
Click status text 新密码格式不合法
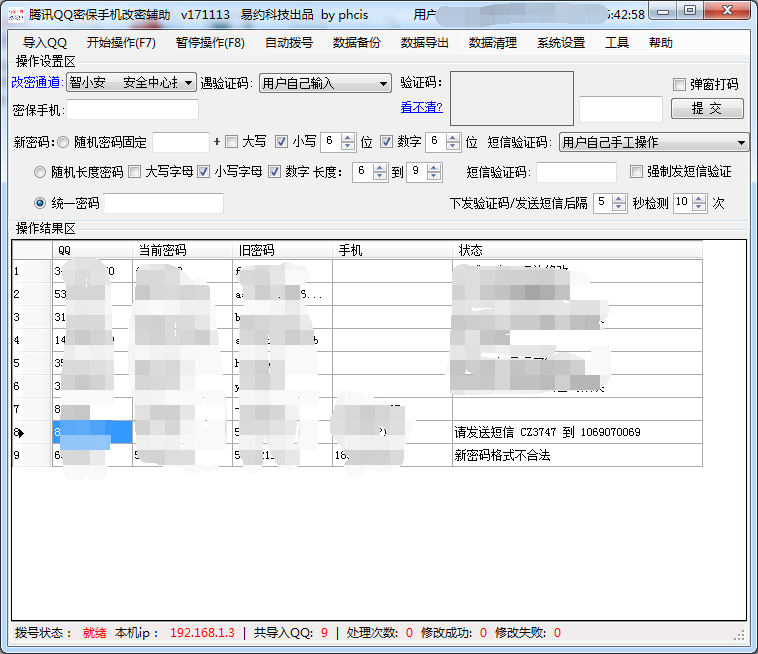click(x=502, y=455)
